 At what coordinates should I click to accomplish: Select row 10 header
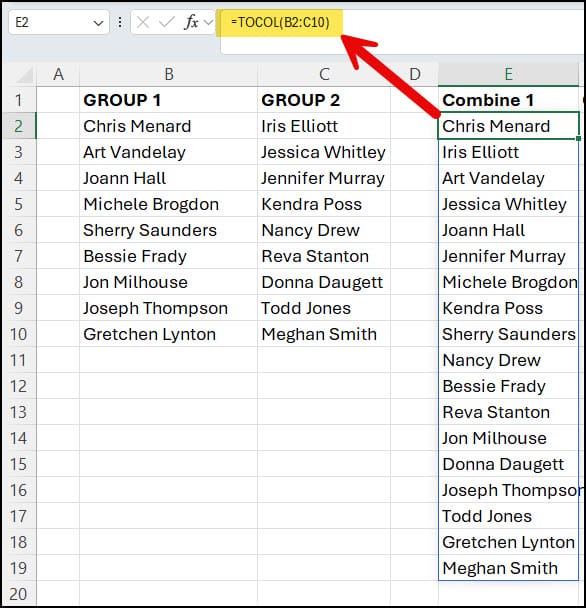coord(19,334)
